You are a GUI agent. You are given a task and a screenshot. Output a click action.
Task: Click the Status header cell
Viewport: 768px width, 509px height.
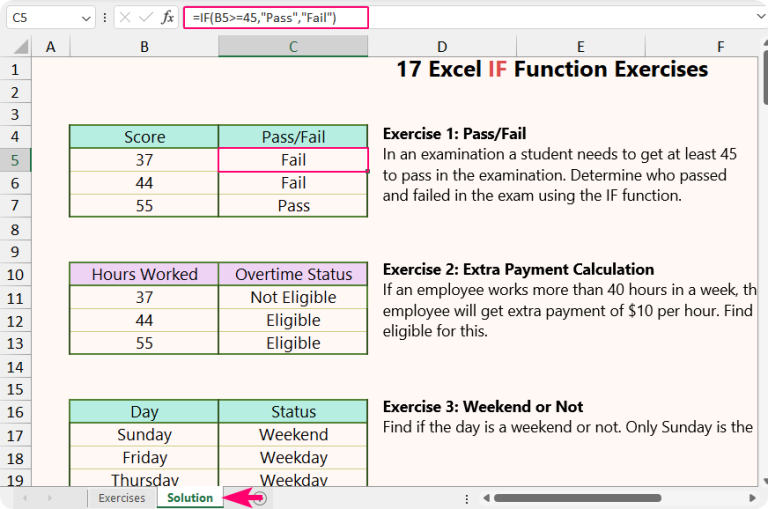tap(293, 412)
